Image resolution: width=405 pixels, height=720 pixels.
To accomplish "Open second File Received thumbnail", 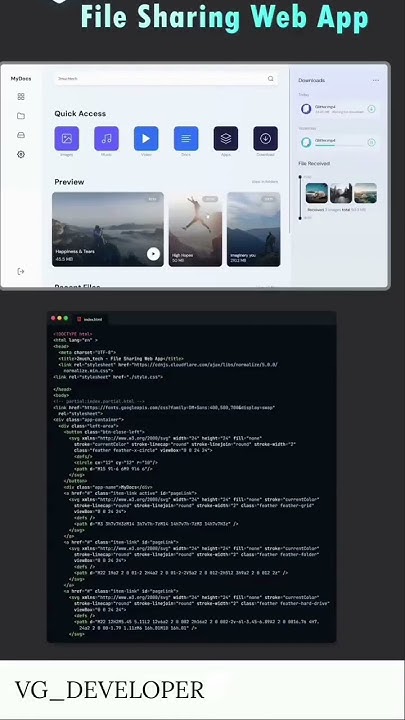I will tap(341, 193).
